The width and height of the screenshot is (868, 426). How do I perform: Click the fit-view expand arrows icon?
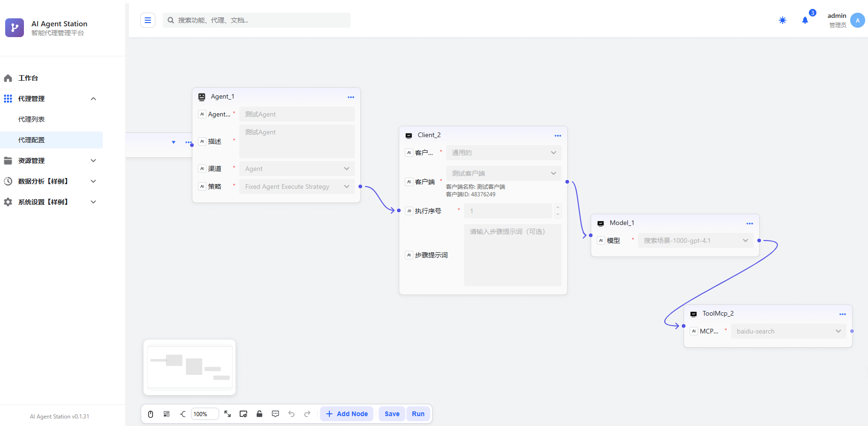point(228,414)
